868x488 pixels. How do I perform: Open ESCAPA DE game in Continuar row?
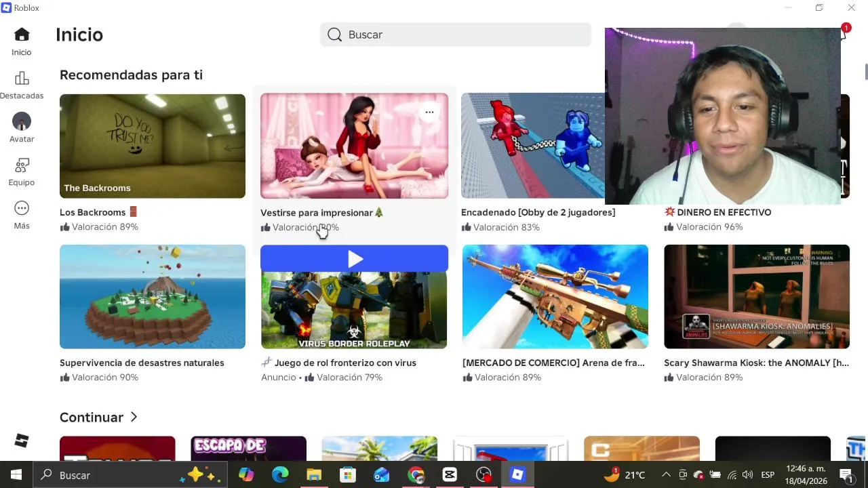(x=249, y=449)
